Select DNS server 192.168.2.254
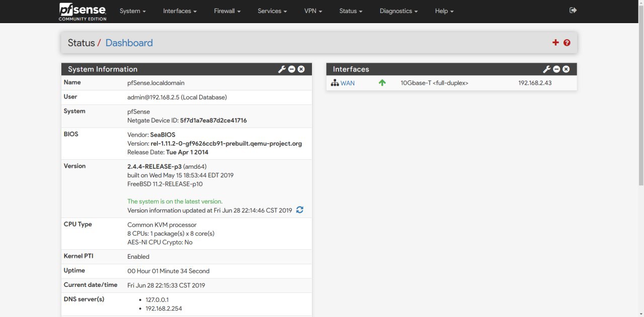The height and width of the screenshot is (317, 644). click(164, 308)
